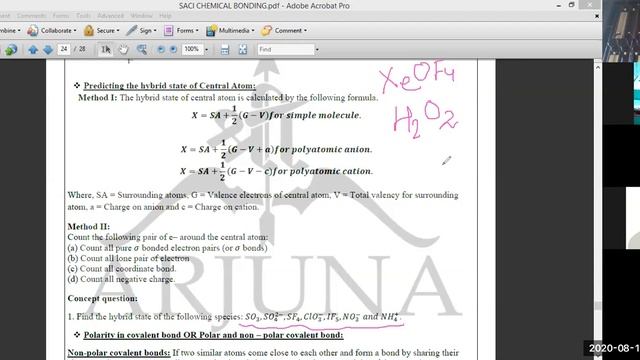Click the globe with green arrow icon

point(11,49)
